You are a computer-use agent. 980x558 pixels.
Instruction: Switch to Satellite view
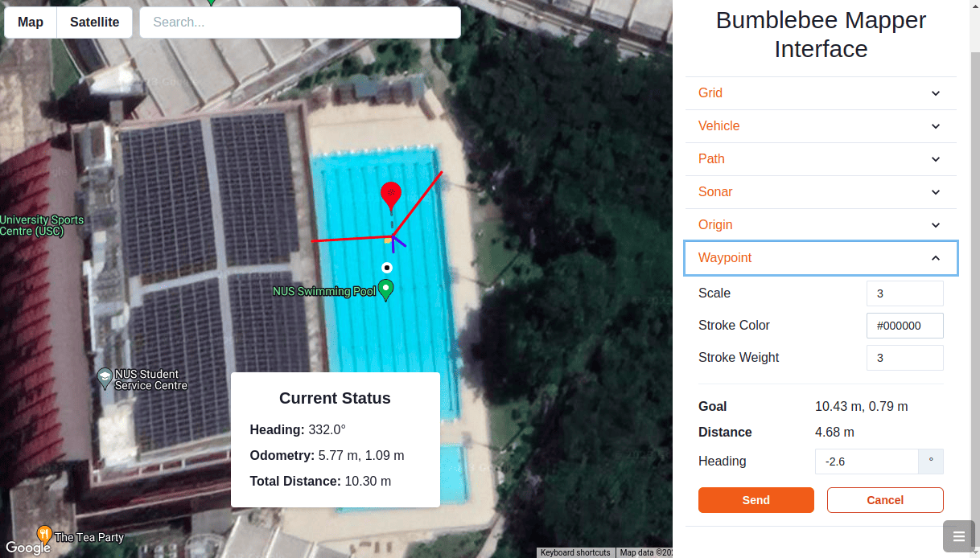click(x=94, y=23)
